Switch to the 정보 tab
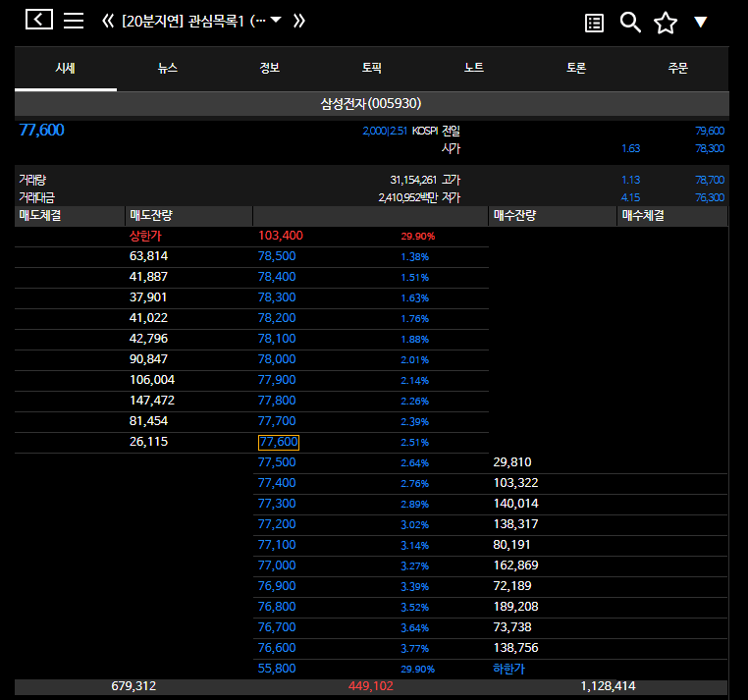This screenshot has height=700, width=748. [x=270, y=69]
